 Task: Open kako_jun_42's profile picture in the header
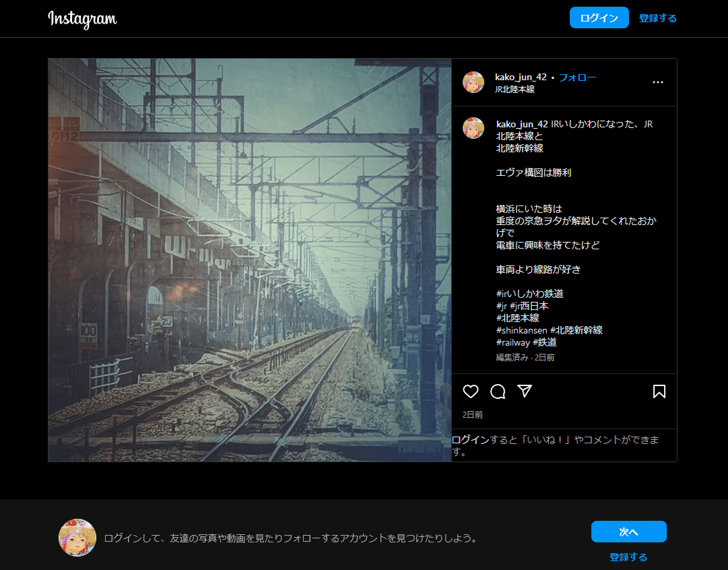[x=473, y=82]
